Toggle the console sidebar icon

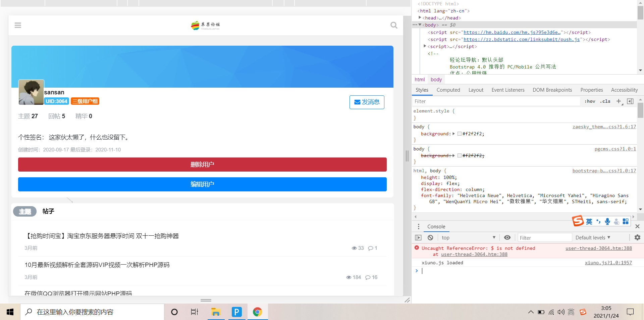pyautogui.click(x=418, y=238)
